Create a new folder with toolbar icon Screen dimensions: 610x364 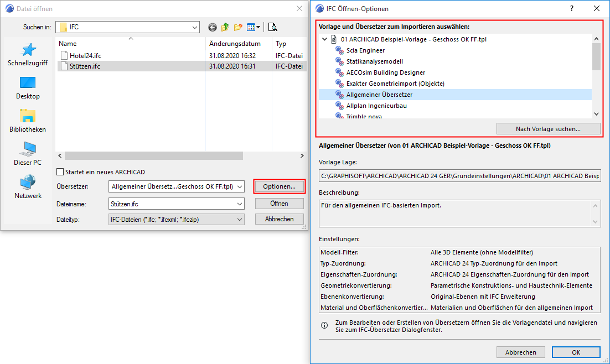click(x=238, y=27)
